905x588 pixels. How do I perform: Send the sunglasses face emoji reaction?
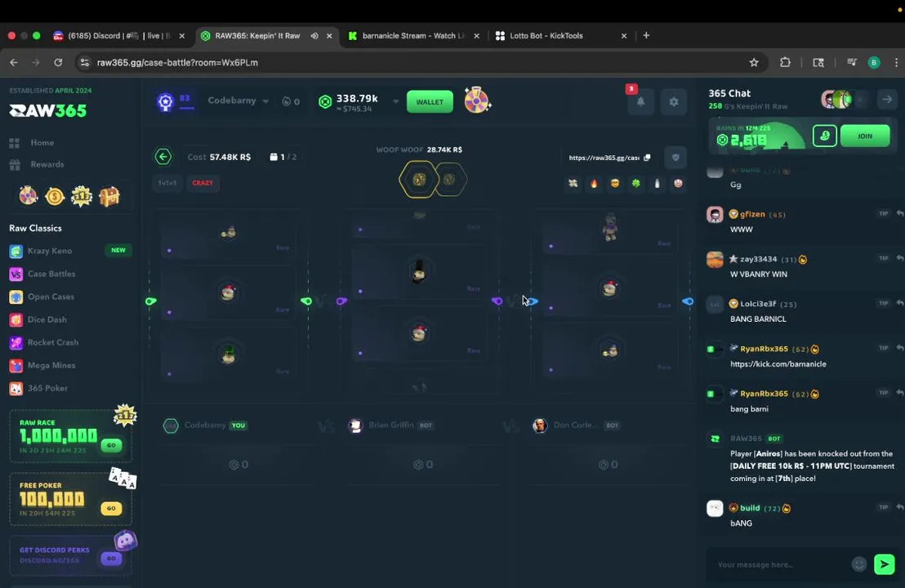click(x=615, y=184)
